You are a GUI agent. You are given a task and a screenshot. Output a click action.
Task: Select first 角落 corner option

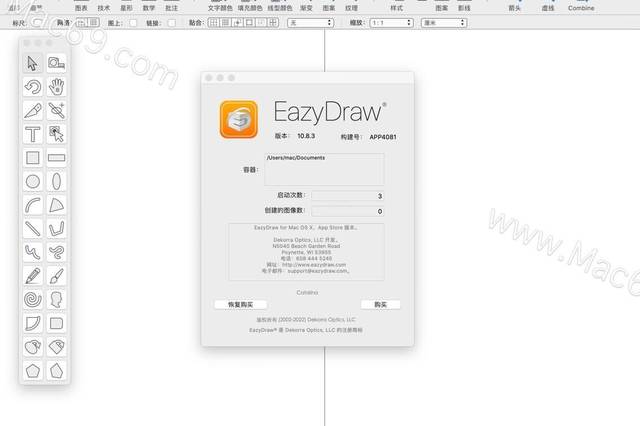(81, 23)
